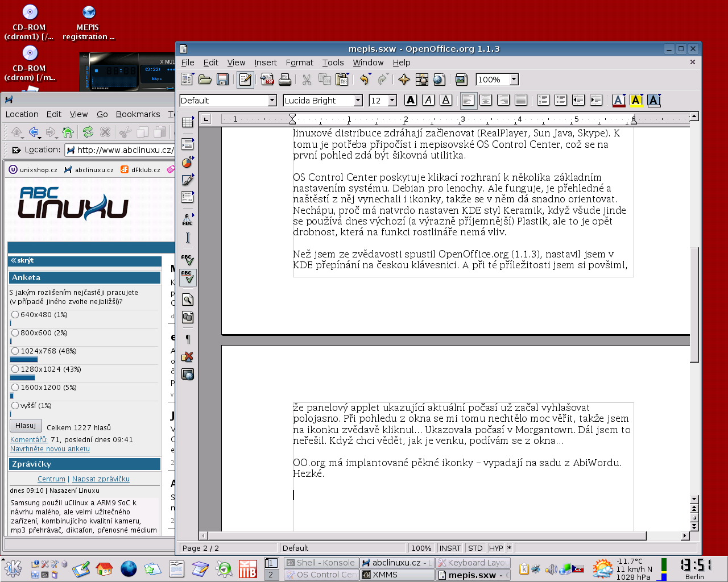Select the 800x600 poll option
The image size is (728, 582).
coord(15,332)
